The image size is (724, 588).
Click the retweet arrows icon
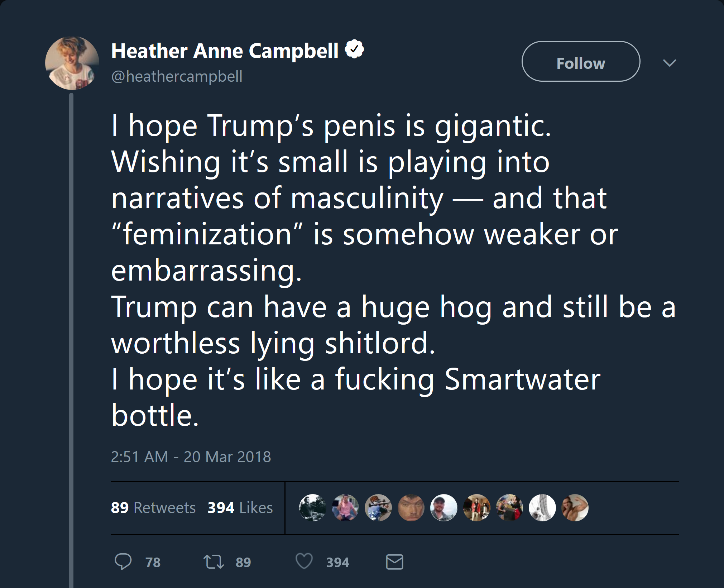[x=214, y=562]
